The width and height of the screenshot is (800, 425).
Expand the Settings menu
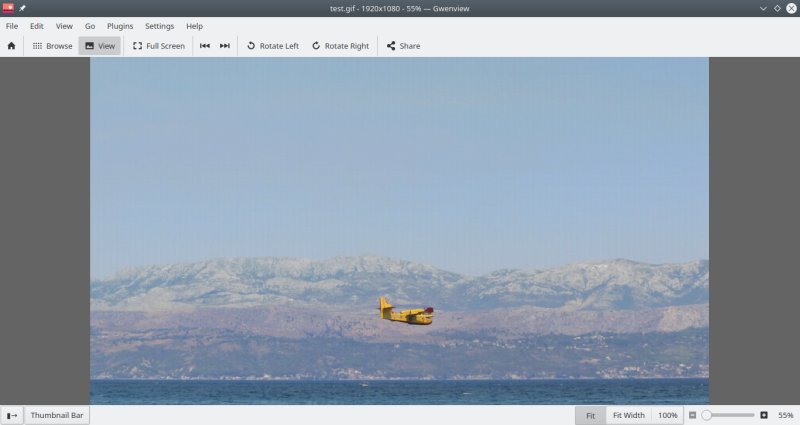point(159,26)
